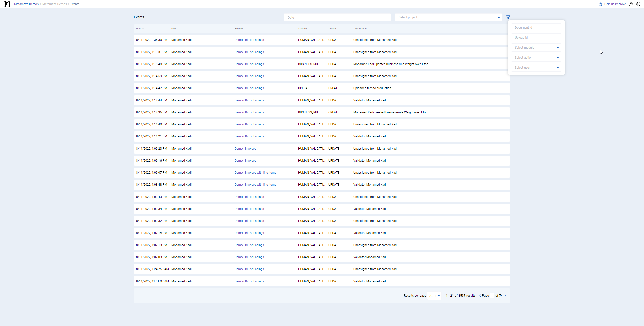The height and width of the screenshot is (326, 644).
Task: Expand the Select project dropdown
Action: 449,17
